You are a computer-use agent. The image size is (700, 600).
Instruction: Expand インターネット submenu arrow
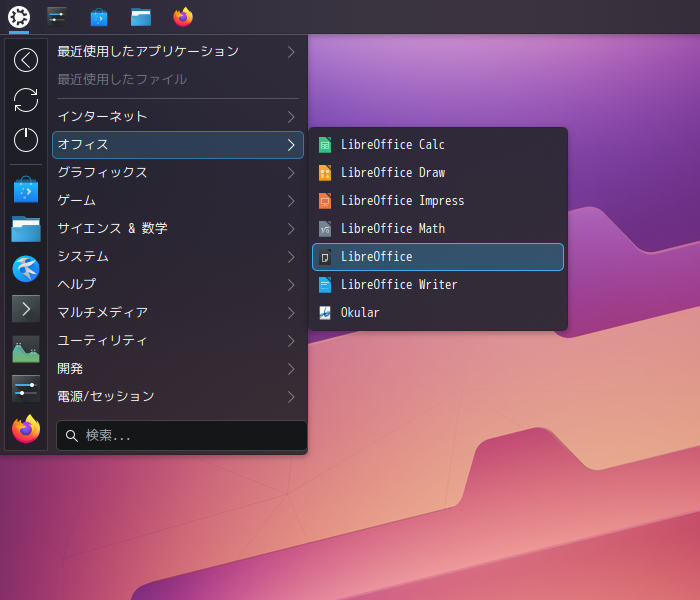pyautogui.click(x=291, y=117)
